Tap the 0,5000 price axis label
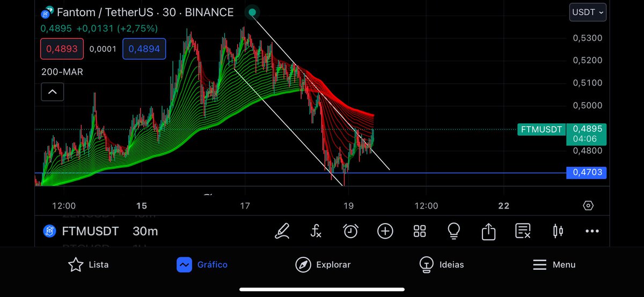The width and height of the screenshot is (644, 297). 587,106
